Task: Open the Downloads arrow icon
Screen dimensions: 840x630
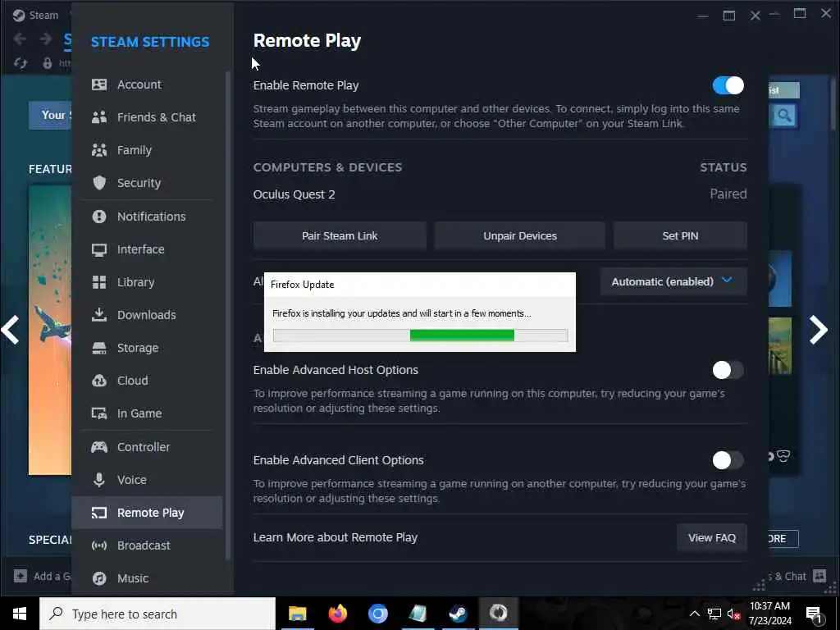Action: (99, 315)
